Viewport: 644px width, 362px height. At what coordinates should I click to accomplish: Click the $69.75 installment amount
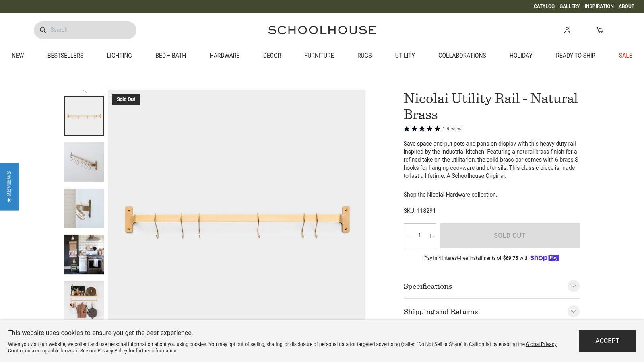pos(510,258)
